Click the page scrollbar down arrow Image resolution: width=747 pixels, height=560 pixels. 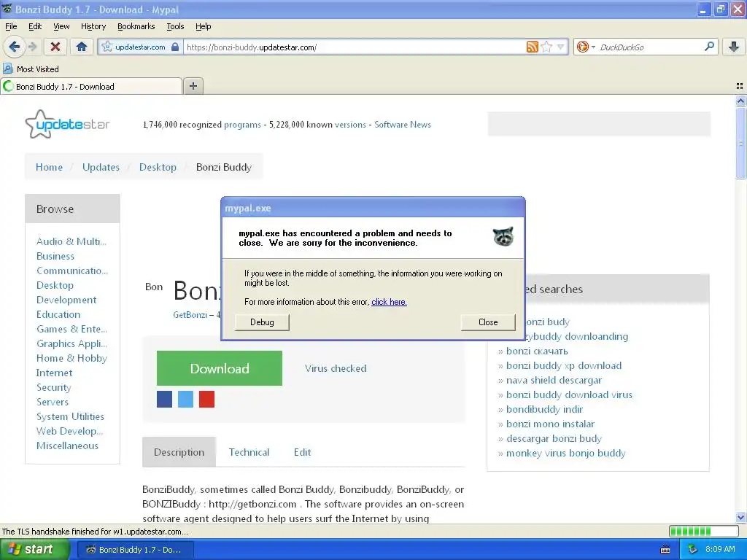click(740, 517)
